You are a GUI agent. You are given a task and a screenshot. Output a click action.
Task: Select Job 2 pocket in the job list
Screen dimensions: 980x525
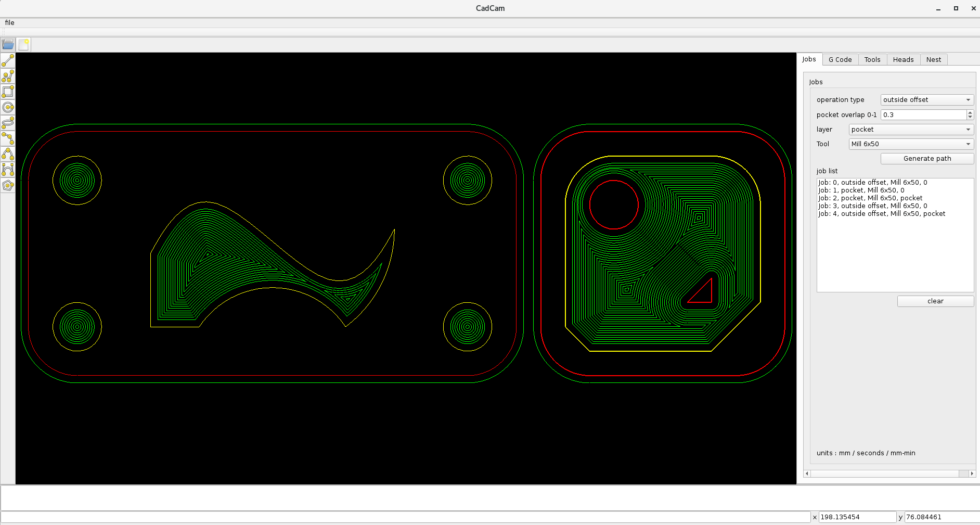[870, 198]
